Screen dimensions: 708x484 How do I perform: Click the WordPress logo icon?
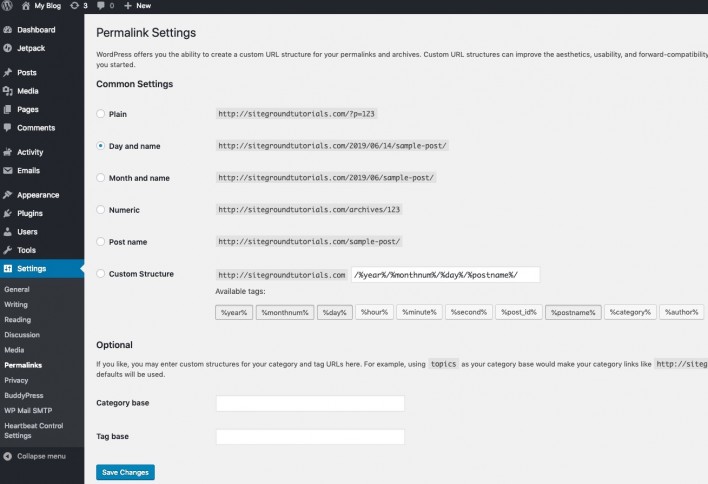(x=7, y=5)
